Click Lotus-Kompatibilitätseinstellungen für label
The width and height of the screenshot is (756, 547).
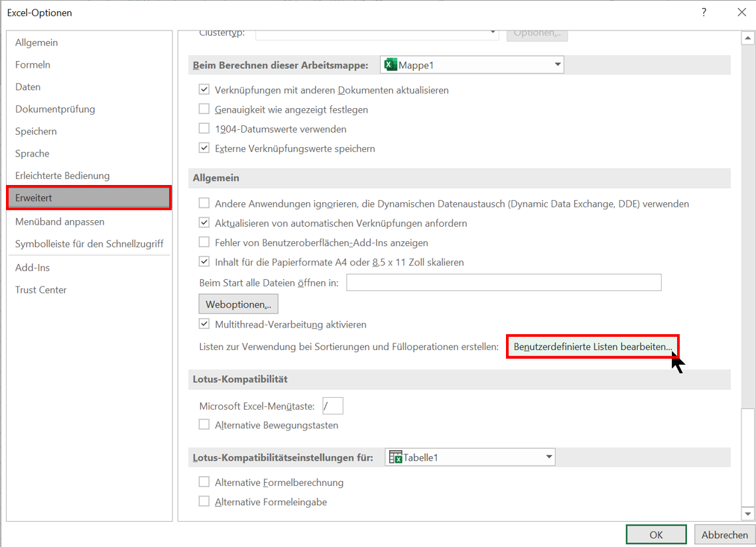click(283, 458)
